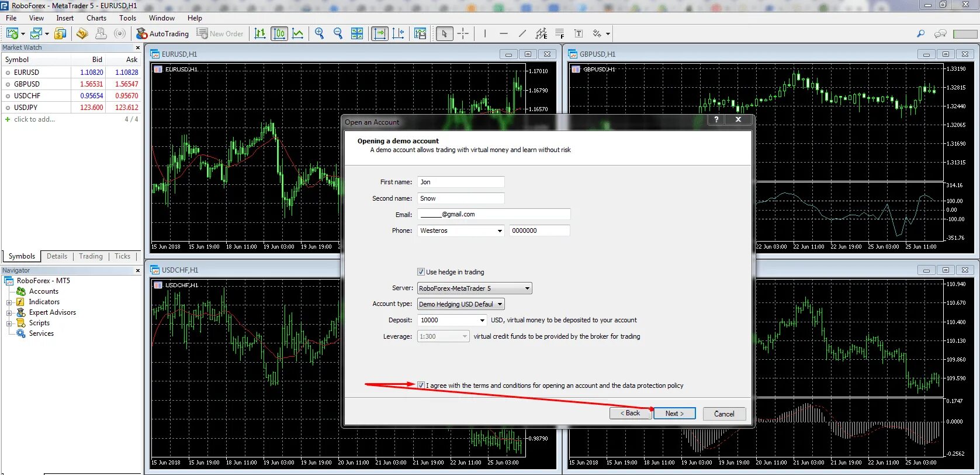Open the Tools menu
This screenshot has height=475, width=980.
pos(127,18)
